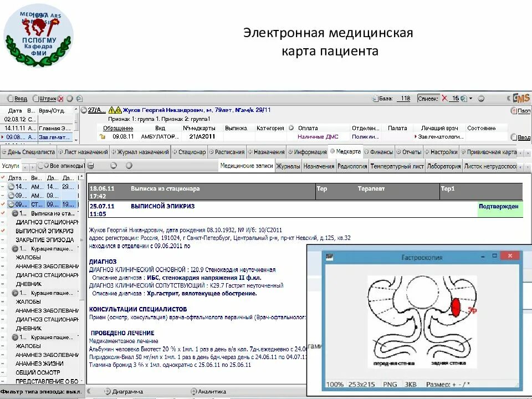Click the red ulcer marker on gastroscopy image
The width and height of the screenshot is (532, 399).
(456, 307)
